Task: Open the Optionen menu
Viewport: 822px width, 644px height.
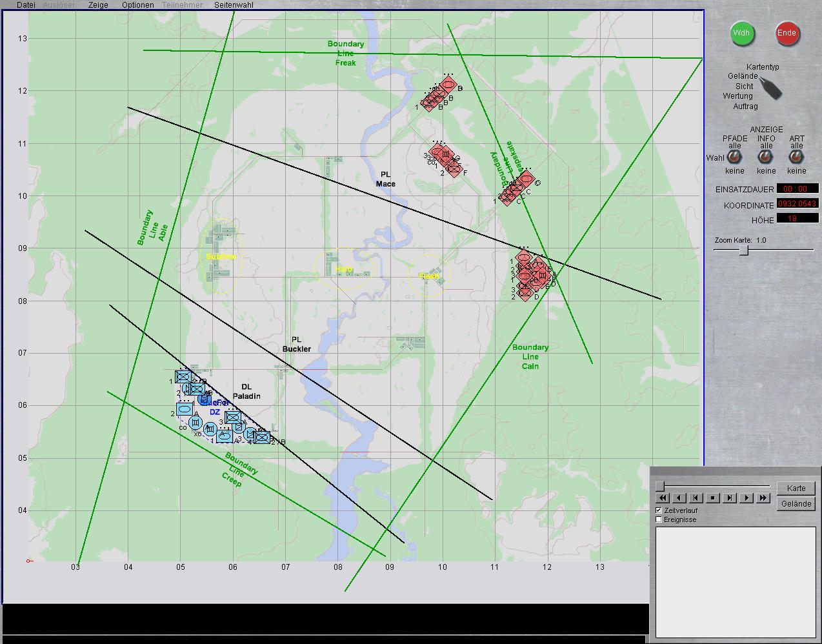Action: click(x=137, y=5)
